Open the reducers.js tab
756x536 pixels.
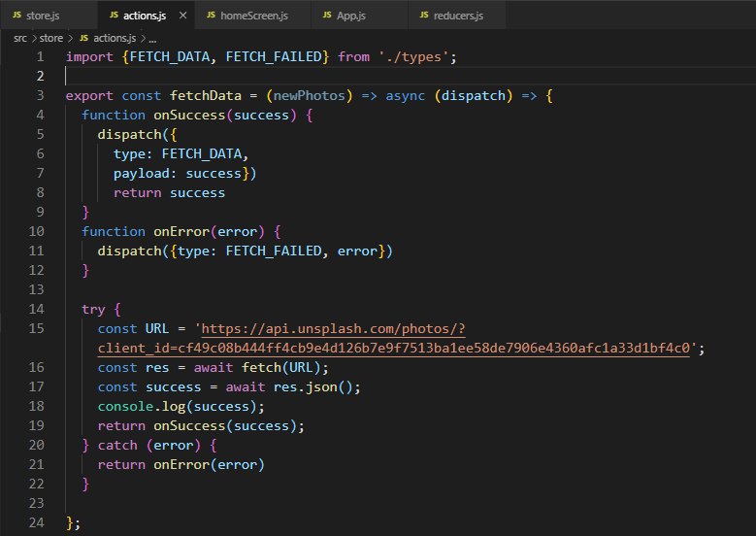[456, 15]
